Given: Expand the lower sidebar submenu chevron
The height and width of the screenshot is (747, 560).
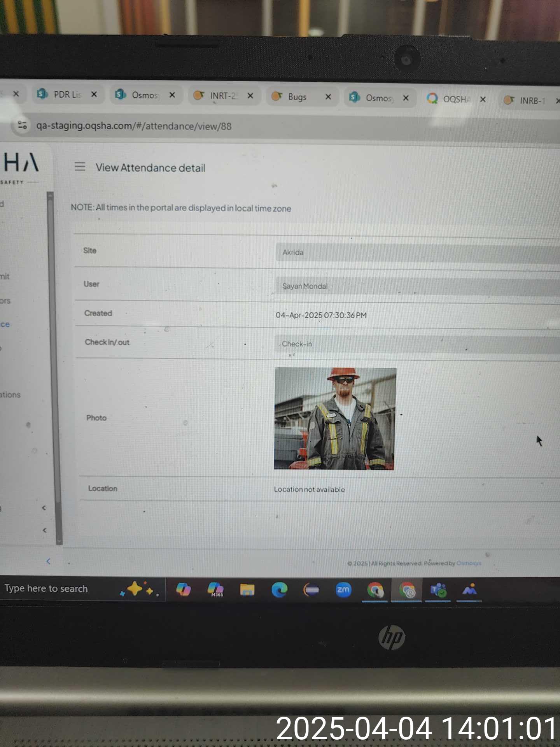Looking at the screenshot, I should [44, 530].
